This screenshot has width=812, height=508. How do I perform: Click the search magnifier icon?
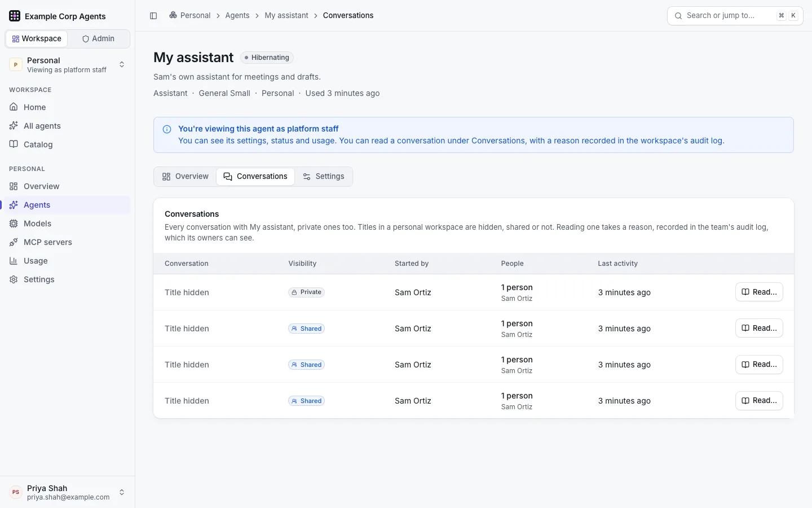pos(678,16)
